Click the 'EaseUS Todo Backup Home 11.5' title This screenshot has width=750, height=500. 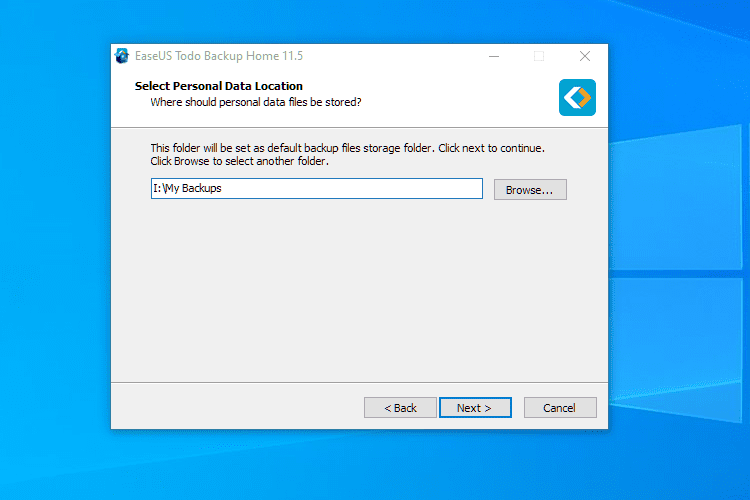219,56
